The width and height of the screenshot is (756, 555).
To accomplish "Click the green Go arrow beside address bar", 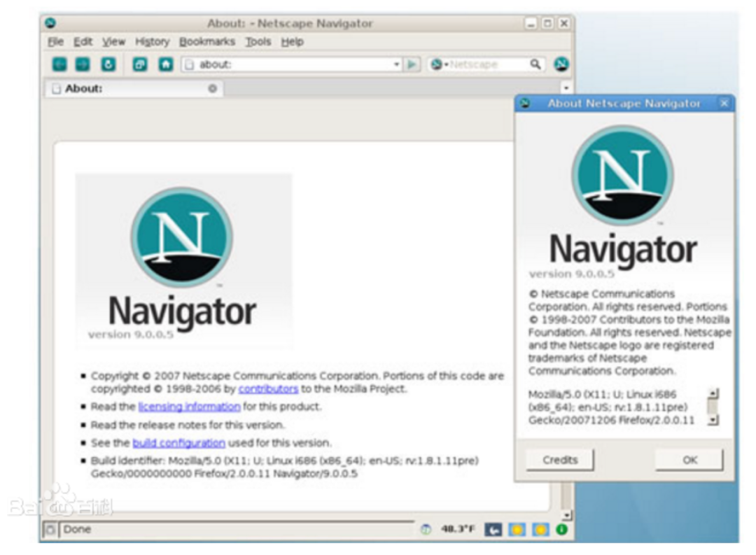I will coord(412,64).
